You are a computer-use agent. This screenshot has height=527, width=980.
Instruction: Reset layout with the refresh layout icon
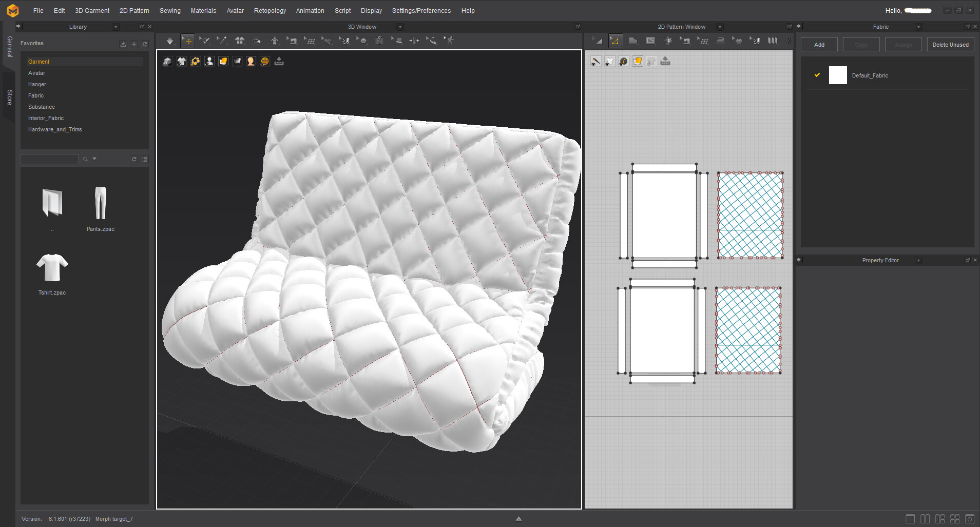point(970,519)
